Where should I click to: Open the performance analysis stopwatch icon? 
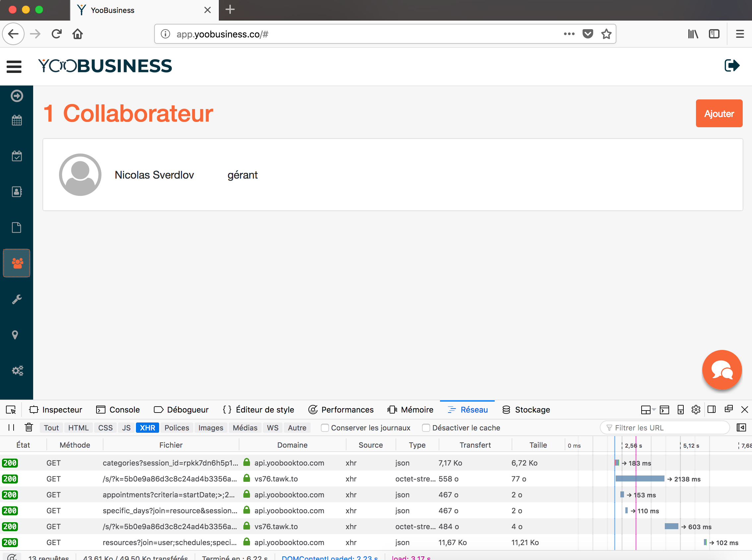click(x=12, y=557)
